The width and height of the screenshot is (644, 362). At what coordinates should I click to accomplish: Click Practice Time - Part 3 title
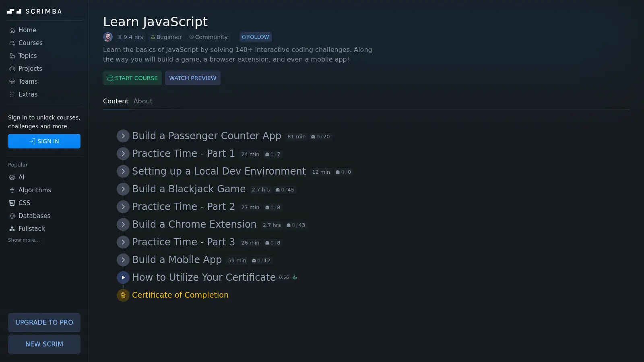[184, 242]
